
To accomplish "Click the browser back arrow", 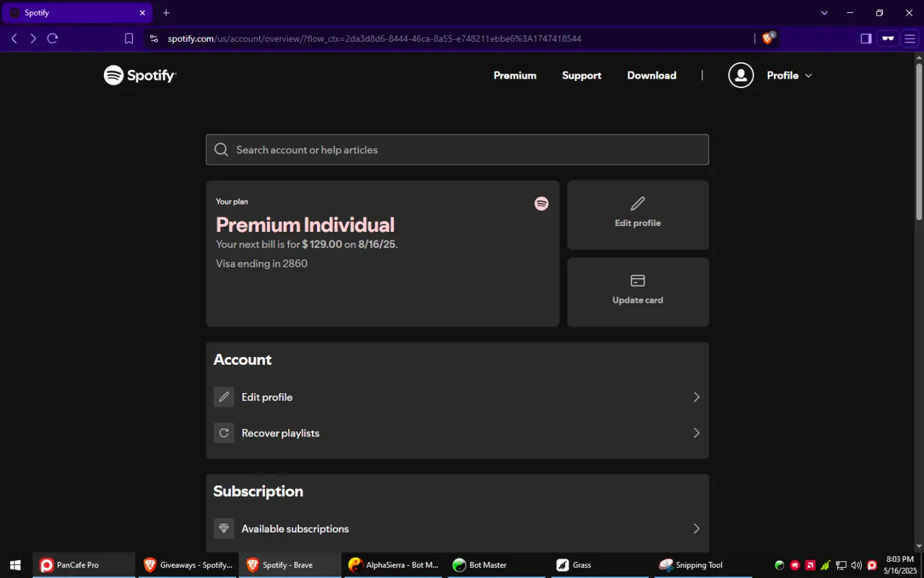I will click(x=14, y=38).
